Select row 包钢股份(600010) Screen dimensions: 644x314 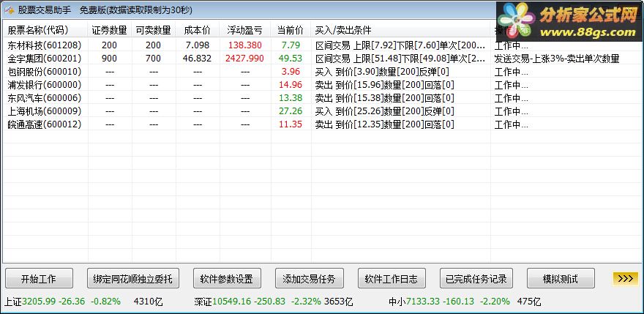click(x=322, y=72)
